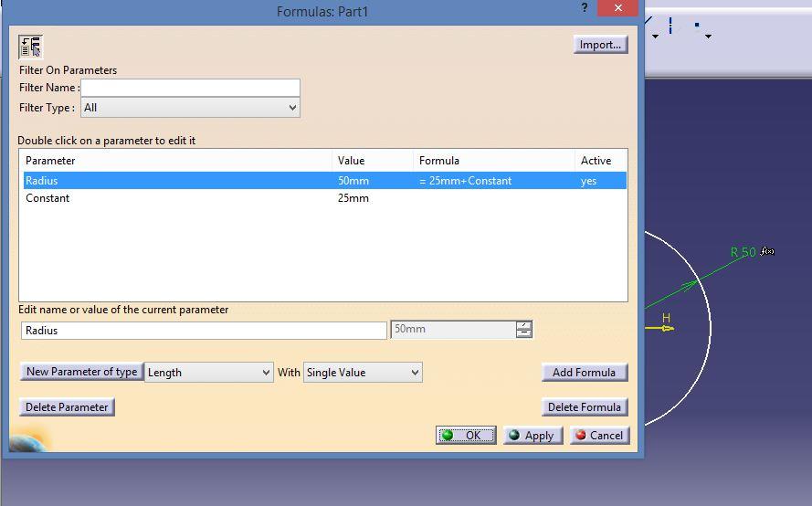This screenshot has height=506, width=812.
Task: Select the Constant parameter row
Action: click(324, 198)
